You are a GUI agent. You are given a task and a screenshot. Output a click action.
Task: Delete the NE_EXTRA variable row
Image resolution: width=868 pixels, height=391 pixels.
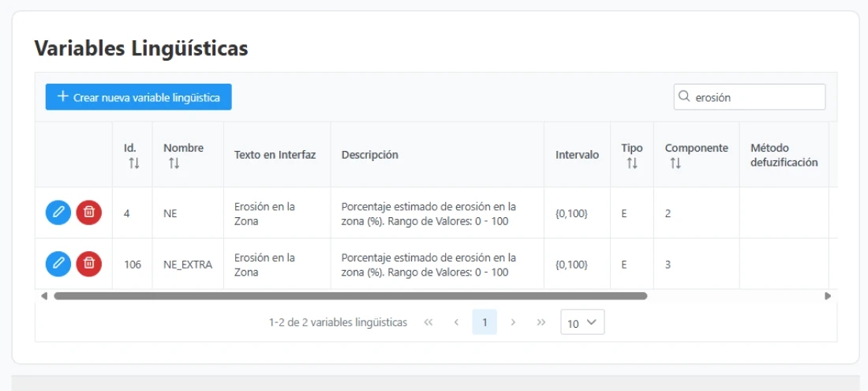click(x=89, y=264)
